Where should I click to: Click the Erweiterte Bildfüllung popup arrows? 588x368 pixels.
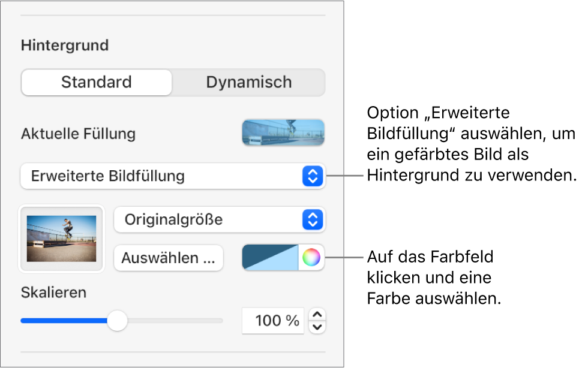coord(312,176)
